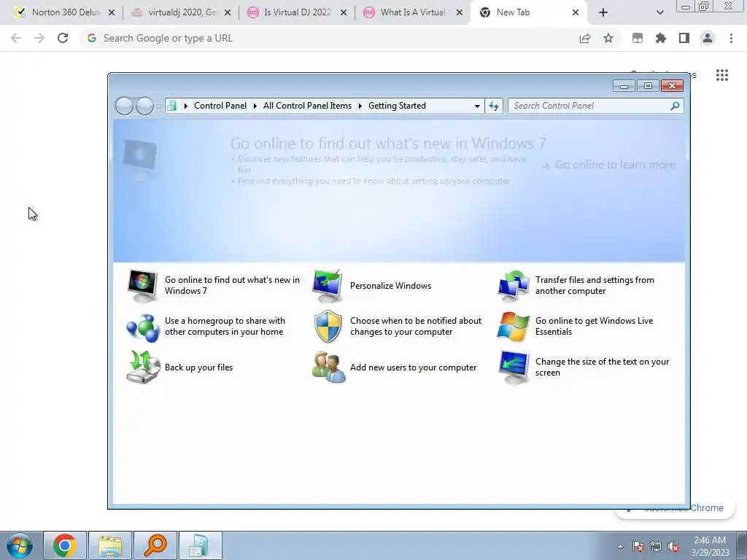The width and height of the screenshot is (747, 560).
Task: Expand the arrow after Control Panel breadcrumb
Action: tap(255, 106)
